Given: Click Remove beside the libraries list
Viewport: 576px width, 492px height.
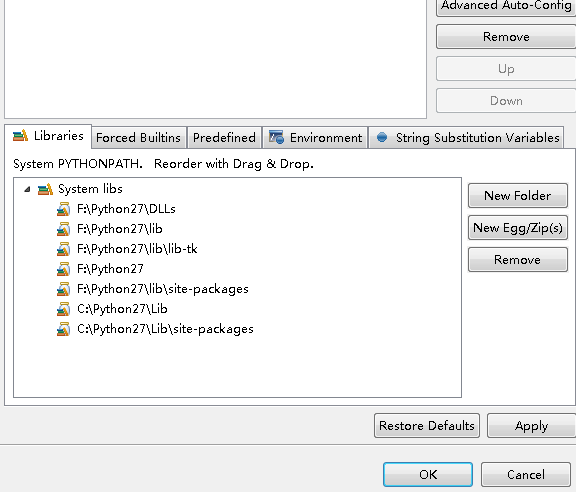Looking at the screenshot, I should [x=518, y=260].
